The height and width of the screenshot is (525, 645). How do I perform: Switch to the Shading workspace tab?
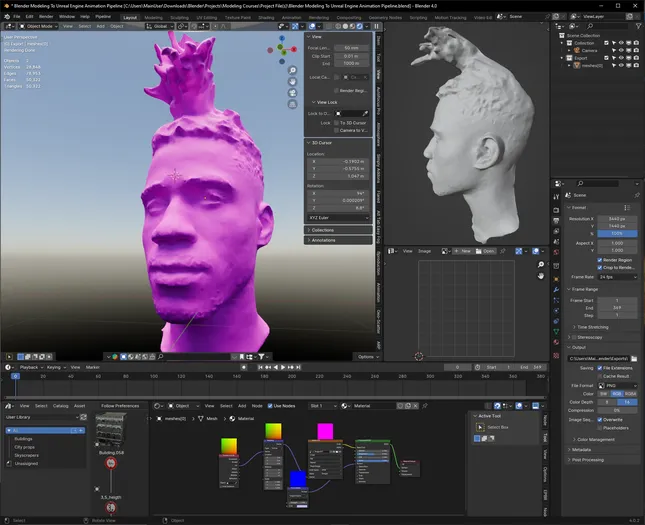tap(266, 18)
